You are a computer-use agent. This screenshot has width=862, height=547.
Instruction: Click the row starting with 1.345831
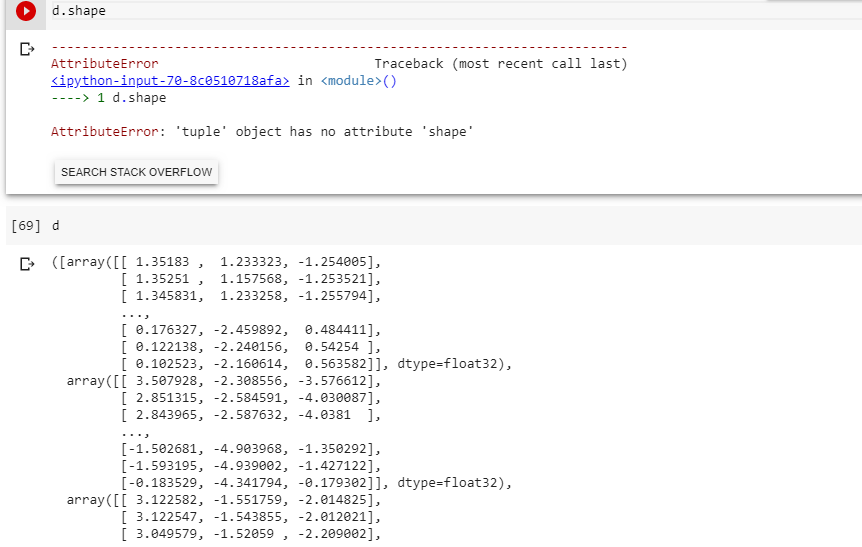251,296
